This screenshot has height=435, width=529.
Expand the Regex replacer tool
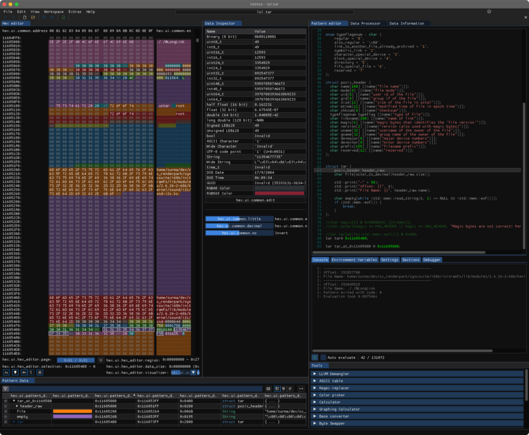coord(417,388)
